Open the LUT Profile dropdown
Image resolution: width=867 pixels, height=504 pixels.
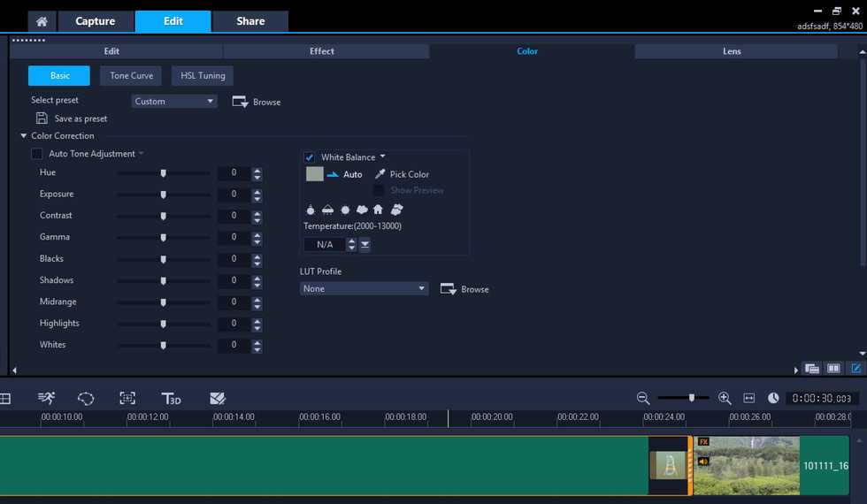point(364,289)
